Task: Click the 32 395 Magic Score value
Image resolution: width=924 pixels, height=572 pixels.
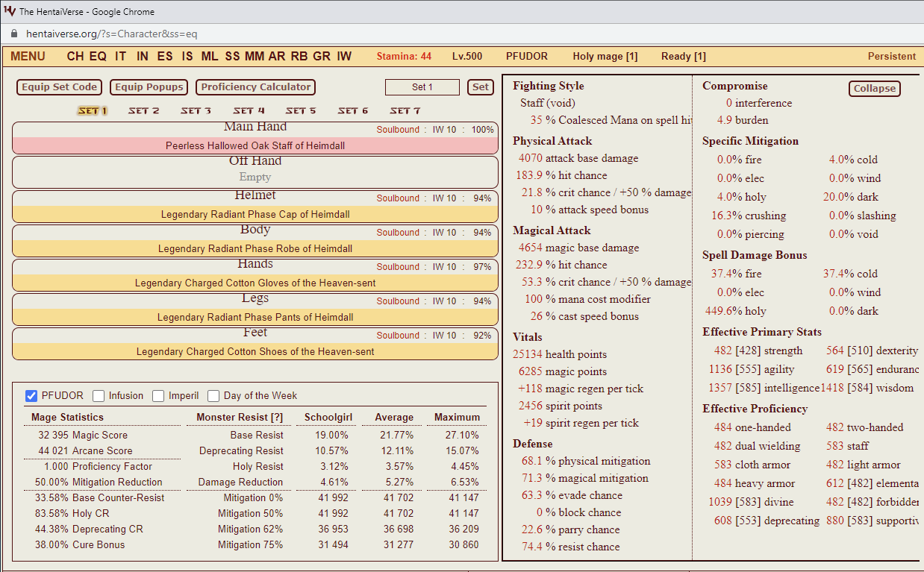Action: pos(83,436)
